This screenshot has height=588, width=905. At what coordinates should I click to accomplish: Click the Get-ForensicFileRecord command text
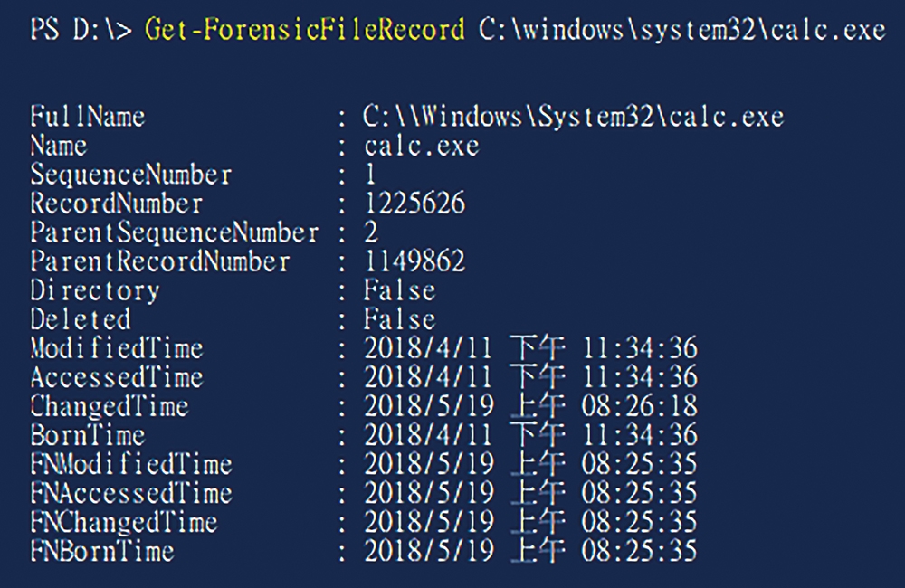[x=304, y=30]
